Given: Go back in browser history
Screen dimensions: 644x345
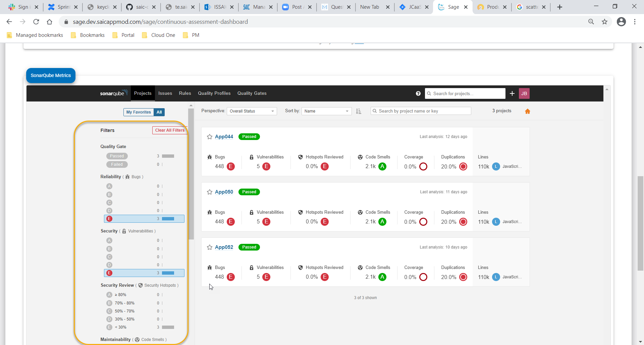Looking at the screenshot, I should 9,22.
